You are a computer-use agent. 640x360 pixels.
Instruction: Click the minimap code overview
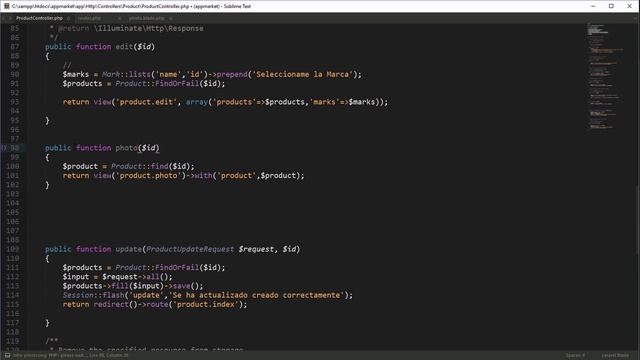606,76
